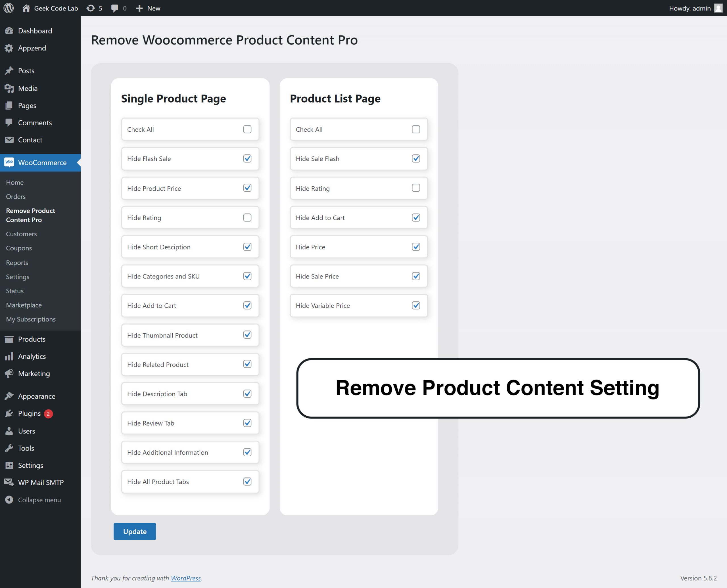727x588 pixels.
Task: Open the Geek Code Lab home icon
Action: (26, 8)
